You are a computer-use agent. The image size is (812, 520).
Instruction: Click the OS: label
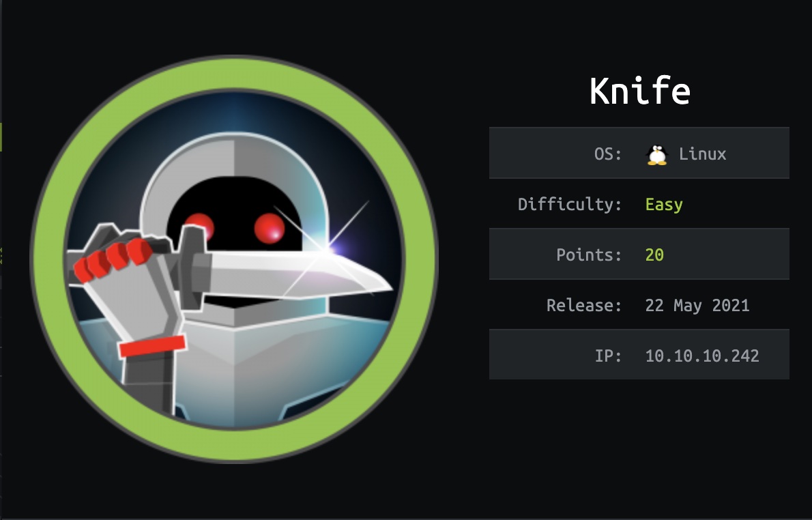(x=608, y=154)
